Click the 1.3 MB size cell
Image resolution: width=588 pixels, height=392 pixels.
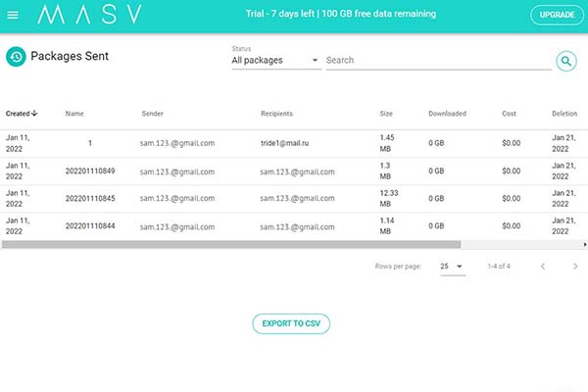tap(385, 171)
